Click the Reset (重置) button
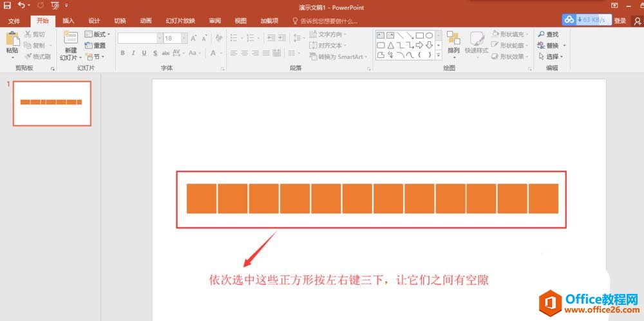The image size is (644, 321). (x=95, y=46)
